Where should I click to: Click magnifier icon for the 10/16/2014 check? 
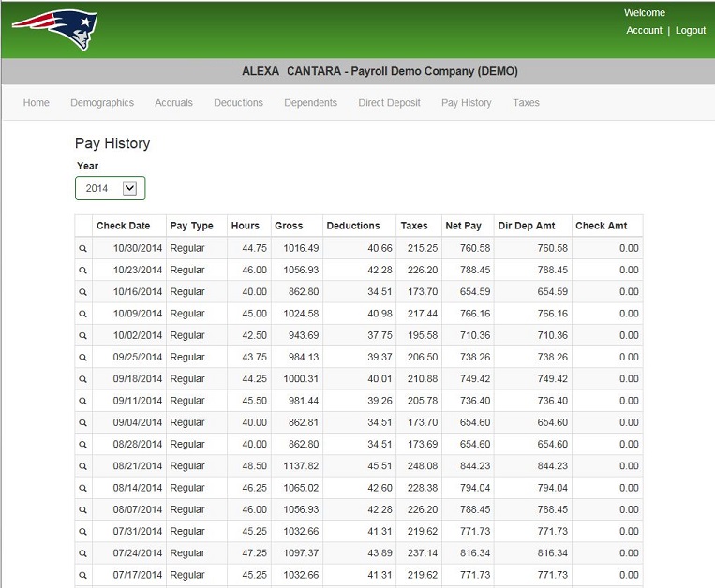coord(83,292)
